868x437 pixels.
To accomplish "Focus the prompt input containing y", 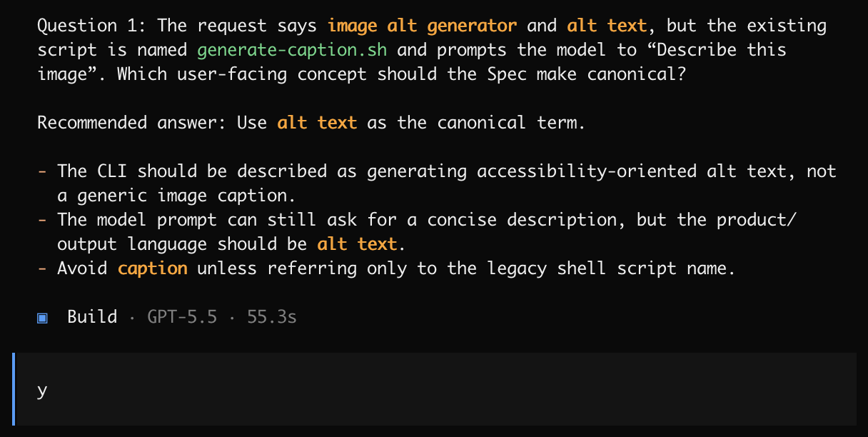I will pyautogui.click(x=434, y=390).
